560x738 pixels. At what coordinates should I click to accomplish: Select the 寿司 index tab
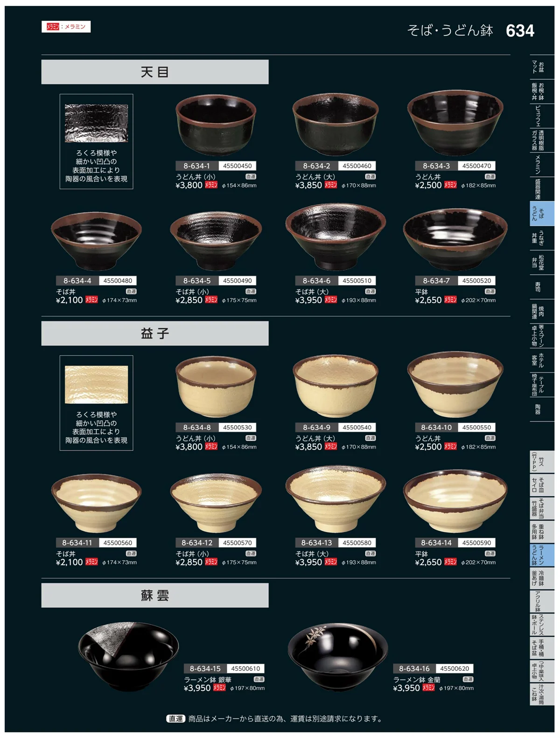pos(542,287)
